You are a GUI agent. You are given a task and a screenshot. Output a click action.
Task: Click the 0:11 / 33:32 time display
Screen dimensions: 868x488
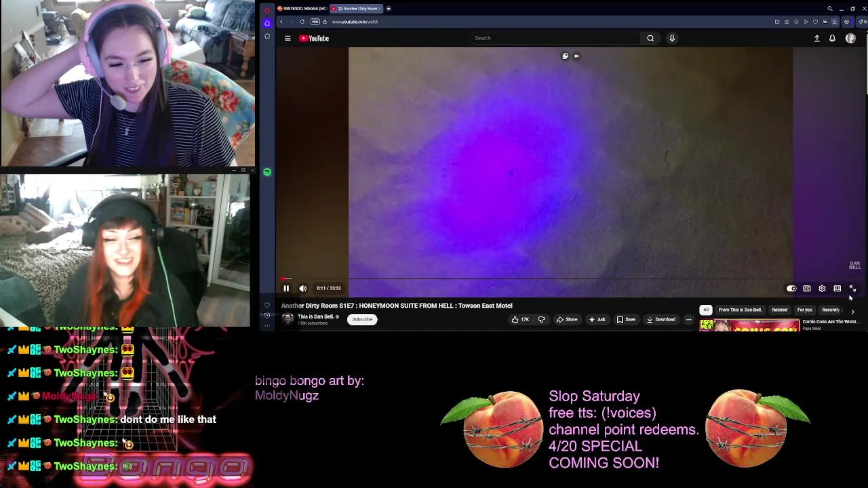coord(329,288)
